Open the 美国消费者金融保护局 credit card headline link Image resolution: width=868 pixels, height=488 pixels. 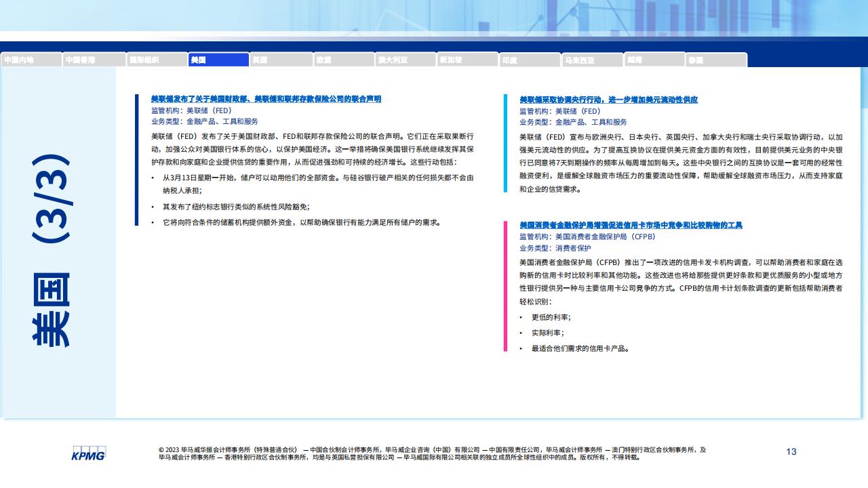631,225
